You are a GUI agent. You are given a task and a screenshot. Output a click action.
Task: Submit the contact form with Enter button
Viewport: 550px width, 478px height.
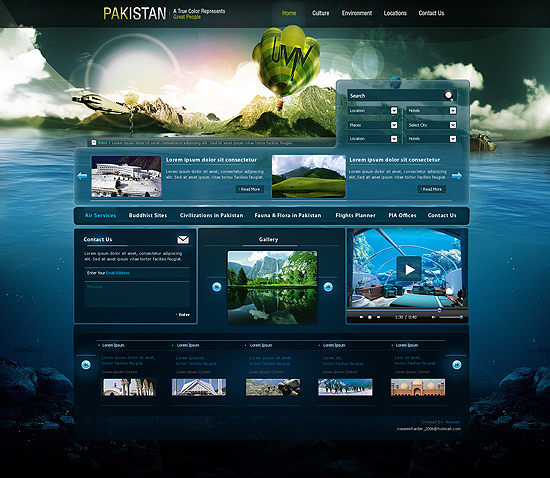point(183,315)
